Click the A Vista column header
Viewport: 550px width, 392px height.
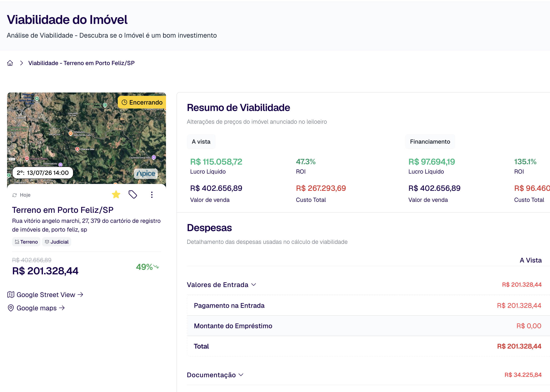[x=530, y=260]
